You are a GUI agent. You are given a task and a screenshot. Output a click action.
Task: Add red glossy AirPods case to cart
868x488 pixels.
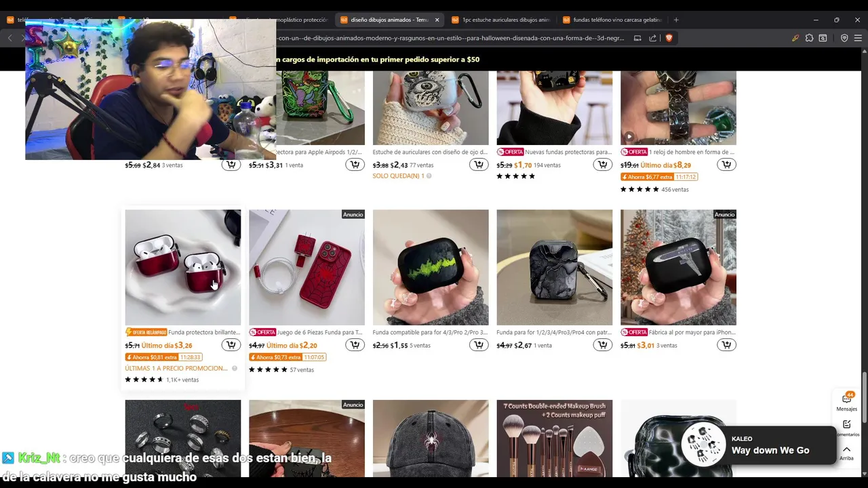click(231, 345)
